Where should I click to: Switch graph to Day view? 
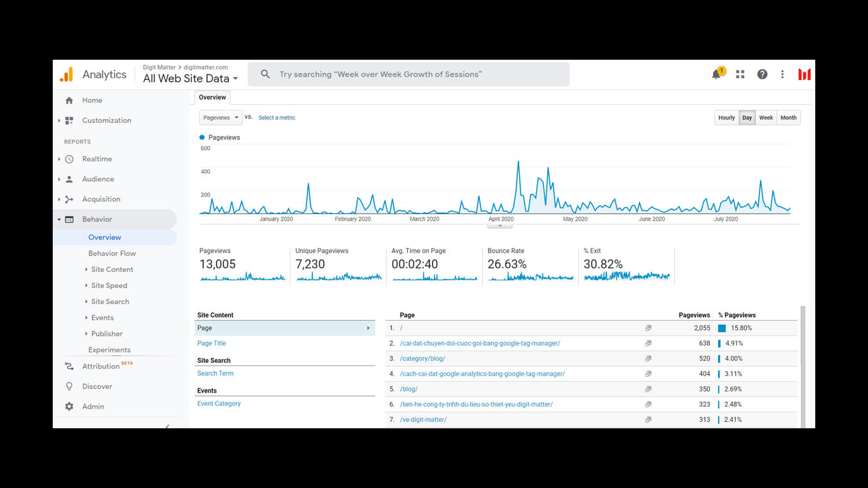click(747, 118)
